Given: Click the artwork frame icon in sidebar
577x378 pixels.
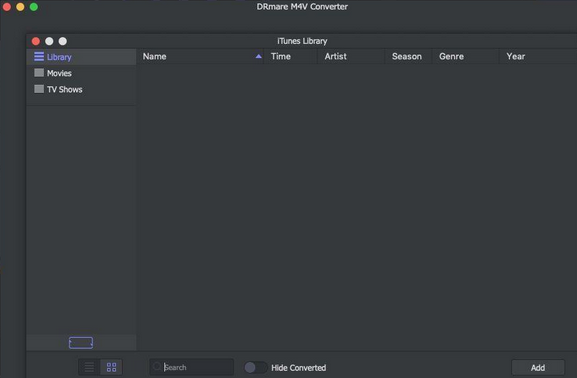Looking at the screenshot, I should 81,343.
